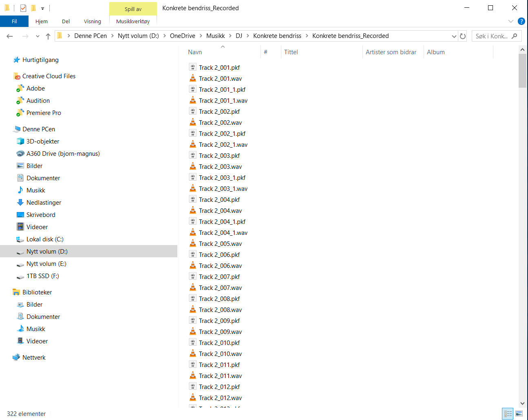Expand the chevron after DJ in address bar
Screen dimensions: 528x420
coord(247,36)
